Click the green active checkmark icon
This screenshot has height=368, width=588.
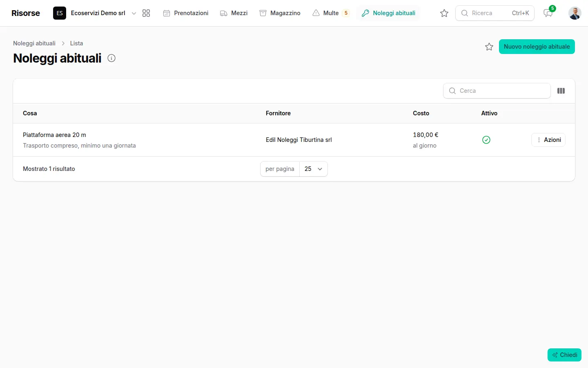tap(486, 140)
